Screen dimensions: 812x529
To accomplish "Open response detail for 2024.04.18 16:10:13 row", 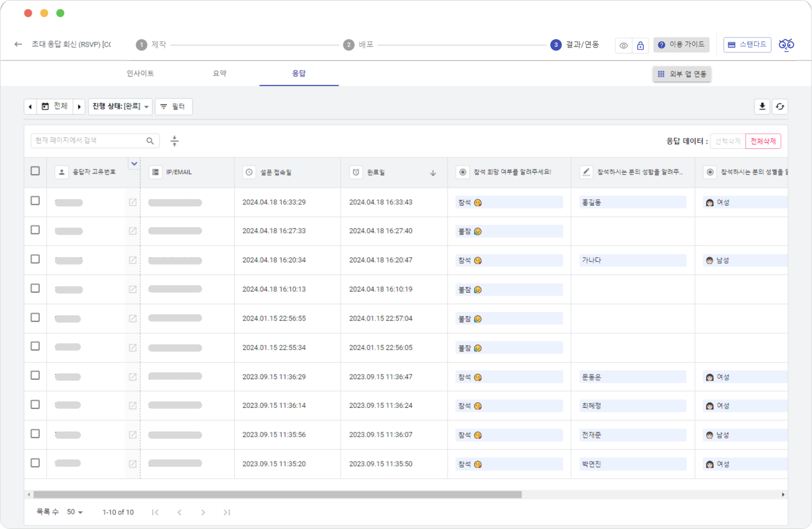I will (132, 289).
